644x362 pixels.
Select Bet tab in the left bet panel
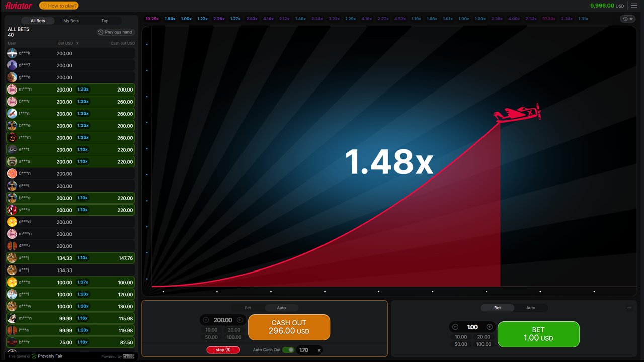click(x=248, y=308)
